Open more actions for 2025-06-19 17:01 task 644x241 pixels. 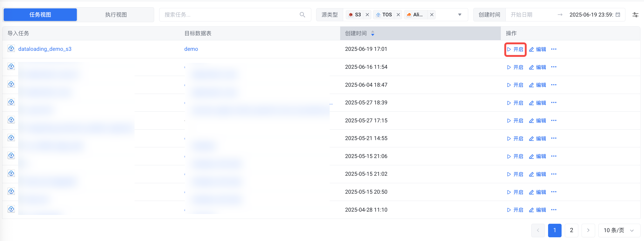[x=554, y=49]
